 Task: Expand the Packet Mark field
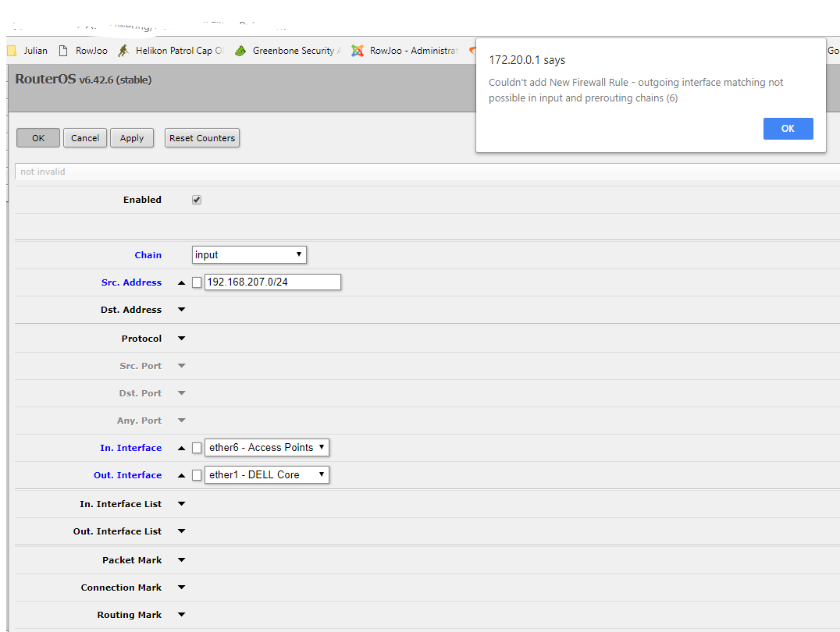pyautogui.click(x=182, y=560)
